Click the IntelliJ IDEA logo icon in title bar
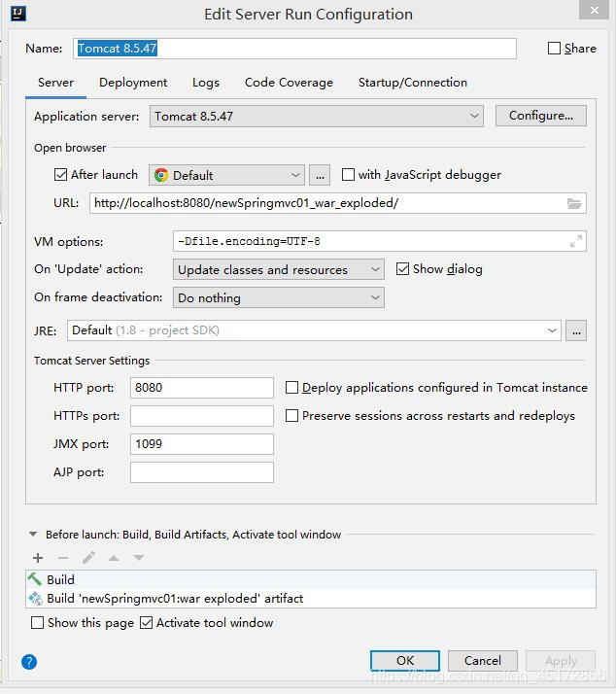616x694 pixels. (18, 14)
